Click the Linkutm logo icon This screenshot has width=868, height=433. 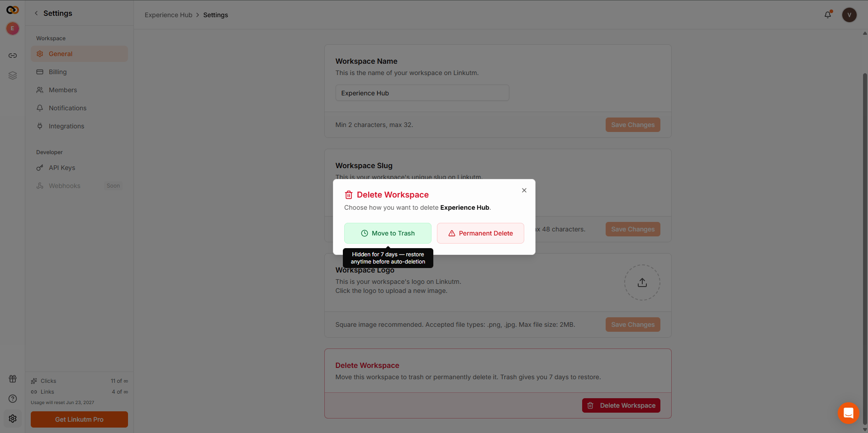click(12, 10)
